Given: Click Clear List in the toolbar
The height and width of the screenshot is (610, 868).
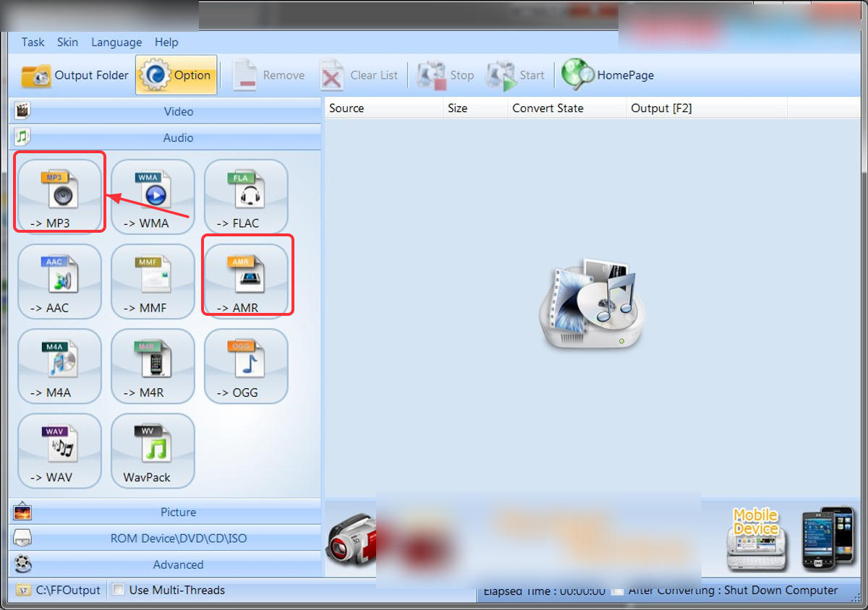Looking at the screenshot, I should [x=359, y=75].
